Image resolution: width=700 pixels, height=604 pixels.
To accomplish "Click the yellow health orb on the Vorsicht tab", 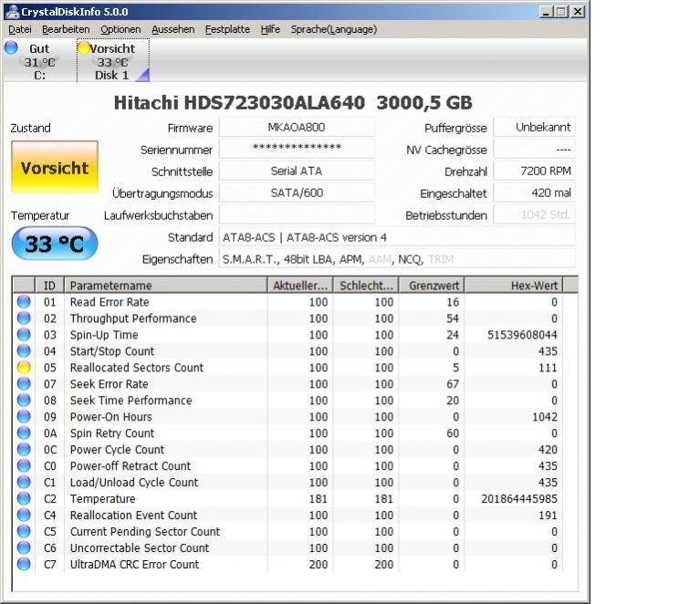I will pyautogui.click(x=83, y=47).
